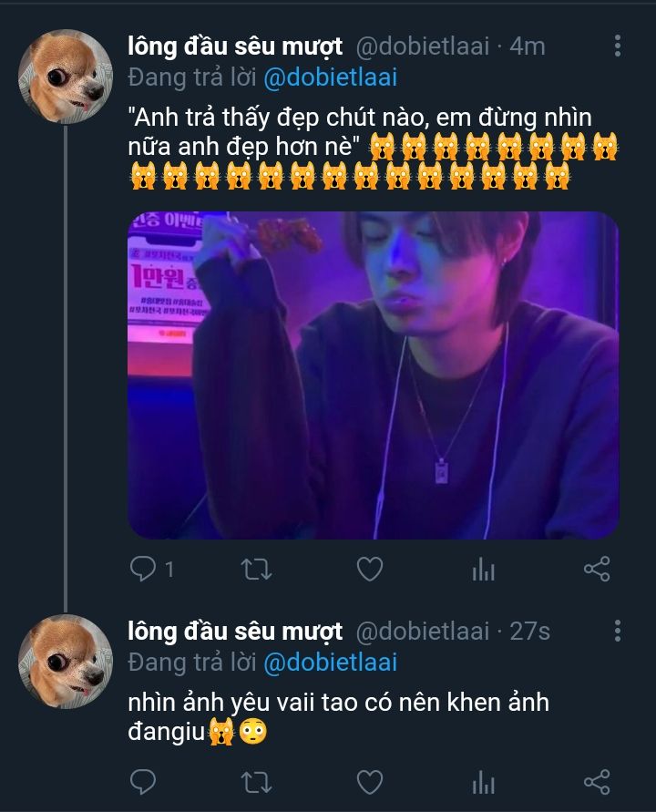Click @dobietlaai reply link in second tweet
Image resolution: width=656 pixels, height=812 pixels.
click(330, 662)
